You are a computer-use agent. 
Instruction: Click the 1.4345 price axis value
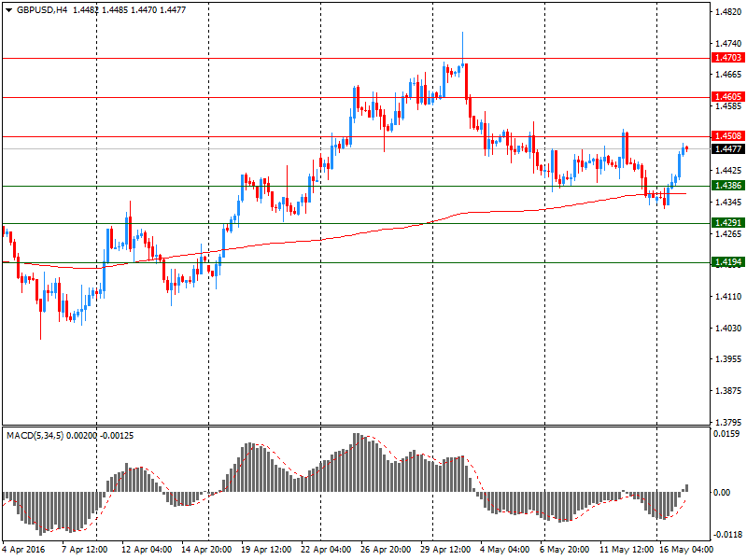pyautogui.click(x=728, y=203)
